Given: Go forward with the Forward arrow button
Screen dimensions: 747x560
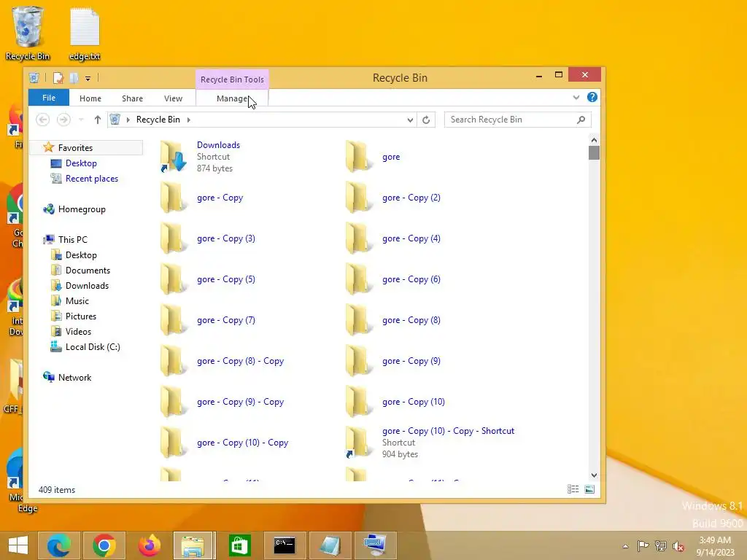Looking at the screenshot, I should click(63, 120).
